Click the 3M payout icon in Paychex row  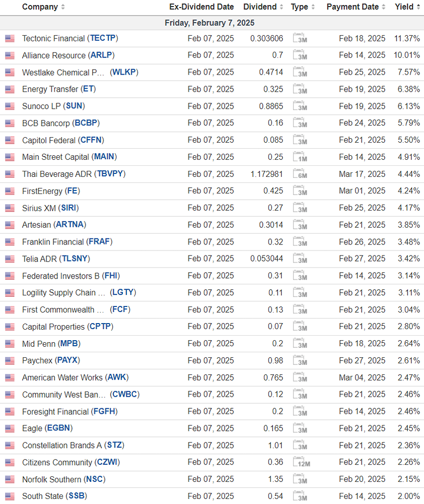(x=300, y=361)
